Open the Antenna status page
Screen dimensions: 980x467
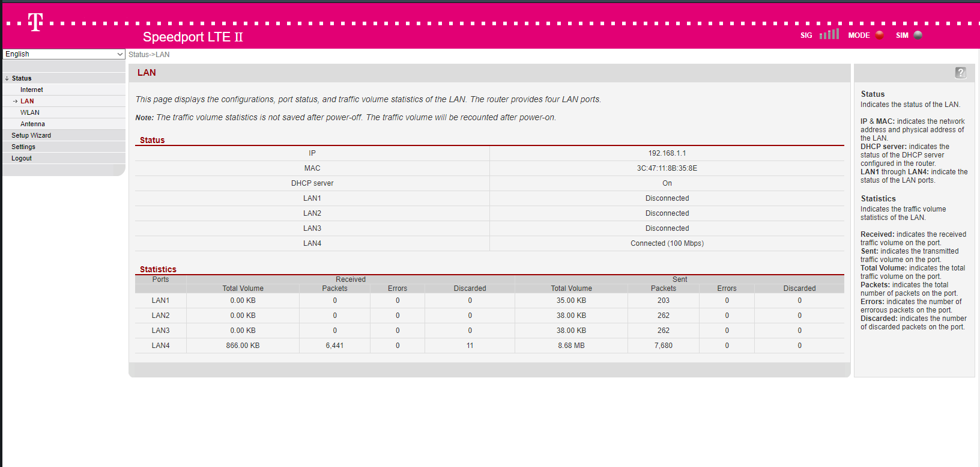pos(32,124)
